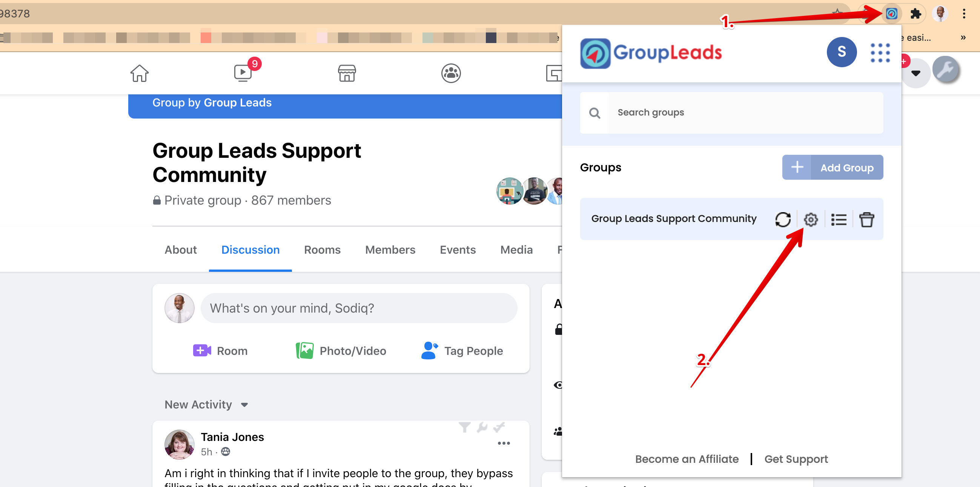Open Facebook Watch video icon
This screenshot has height=487, width=980.
tap(243, 73)
